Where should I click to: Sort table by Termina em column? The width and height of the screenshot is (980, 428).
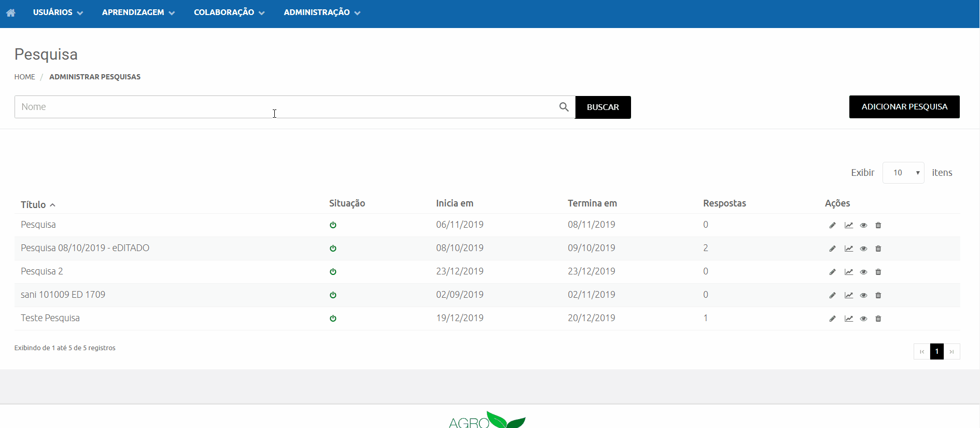tap(592, 203)
